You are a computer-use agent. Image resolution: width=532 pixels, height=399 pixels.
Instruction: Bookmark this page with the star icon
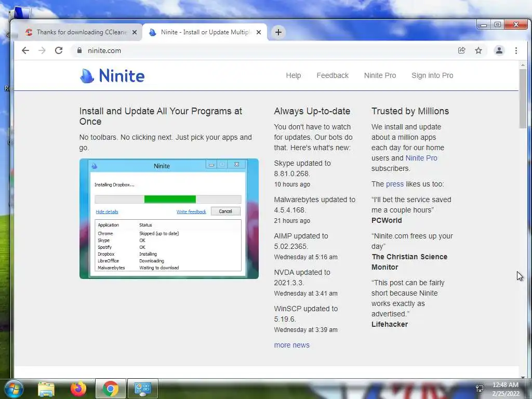click(x=478, y=50)
